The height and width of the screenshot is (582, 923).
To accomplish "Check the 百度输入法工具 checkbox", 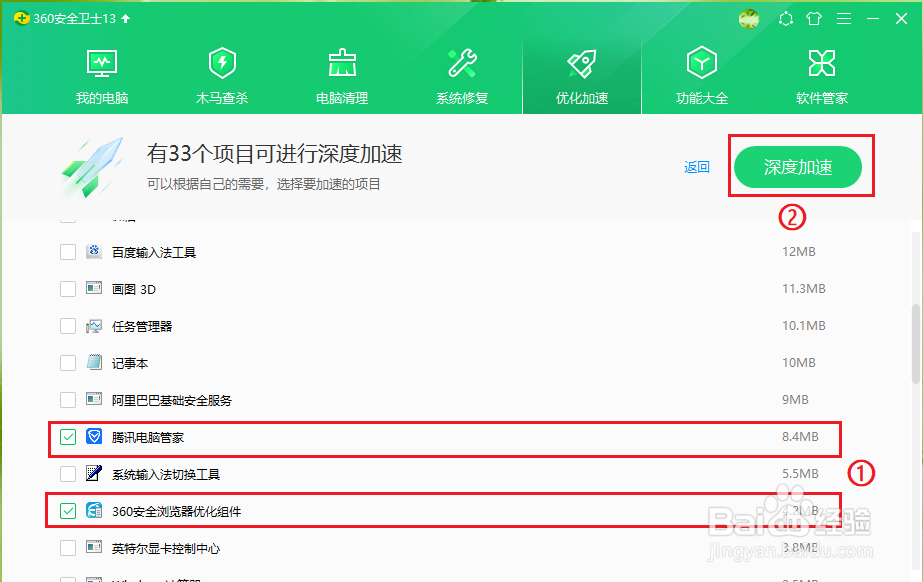I will [x=68, y=252].
